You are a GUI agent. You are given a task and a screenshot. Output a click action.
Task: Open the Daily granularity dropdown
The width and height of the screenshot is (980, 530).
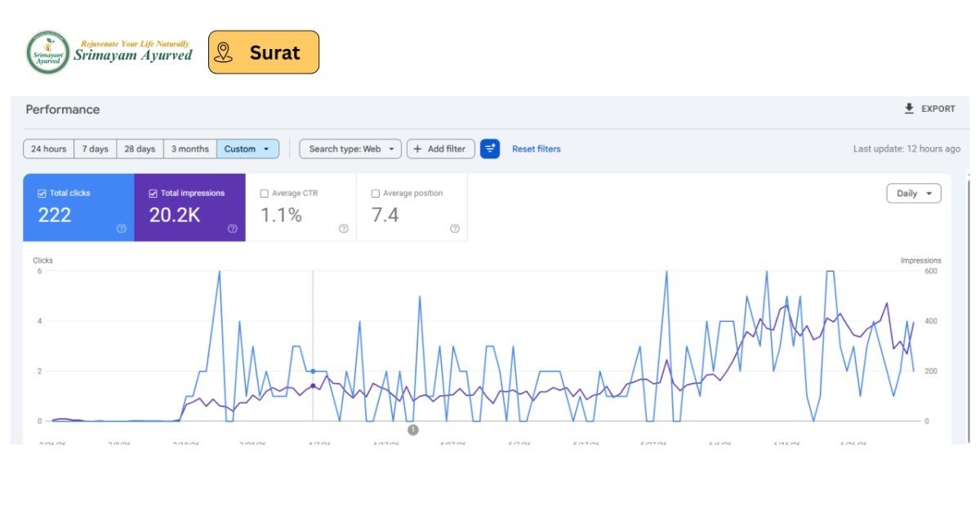pos(914,194)
